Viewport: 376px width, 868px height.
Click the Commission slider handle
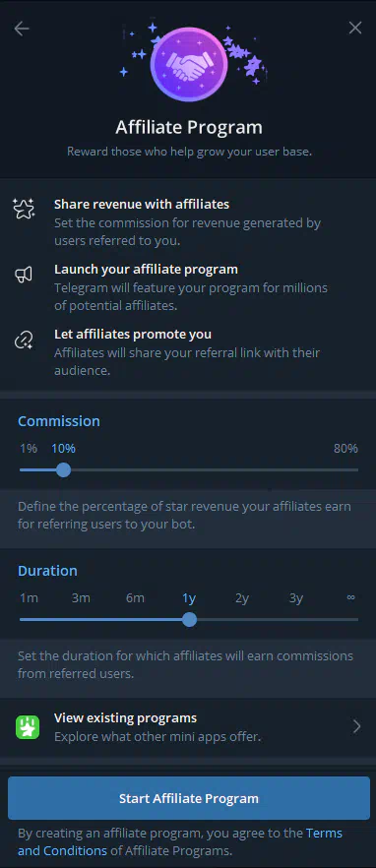[64, 470]
